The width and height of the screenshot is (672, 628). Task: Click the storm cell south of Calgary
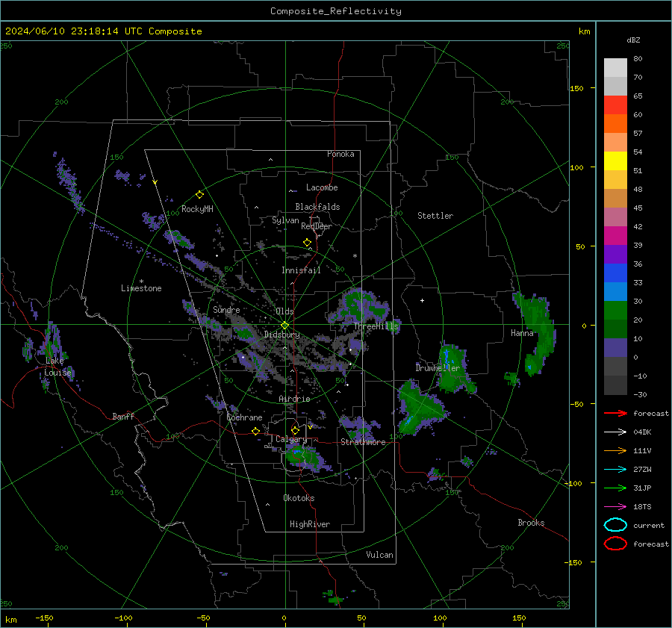point(305,458)
